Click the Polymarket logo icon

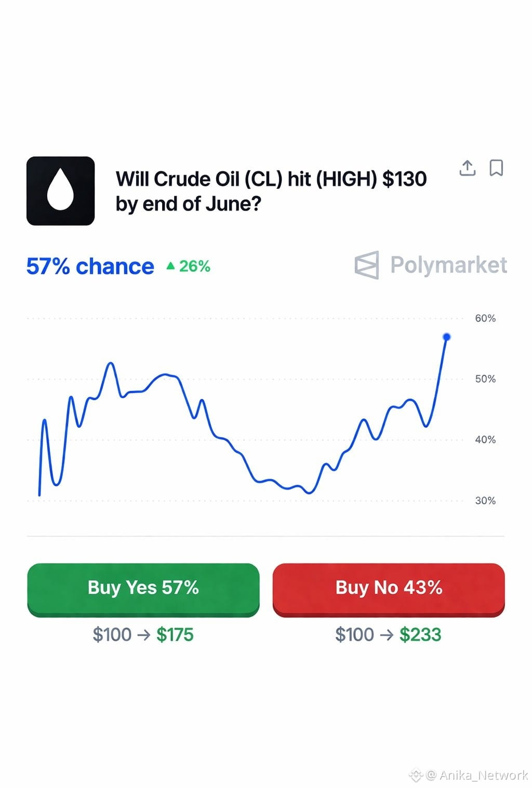point(367,265)
